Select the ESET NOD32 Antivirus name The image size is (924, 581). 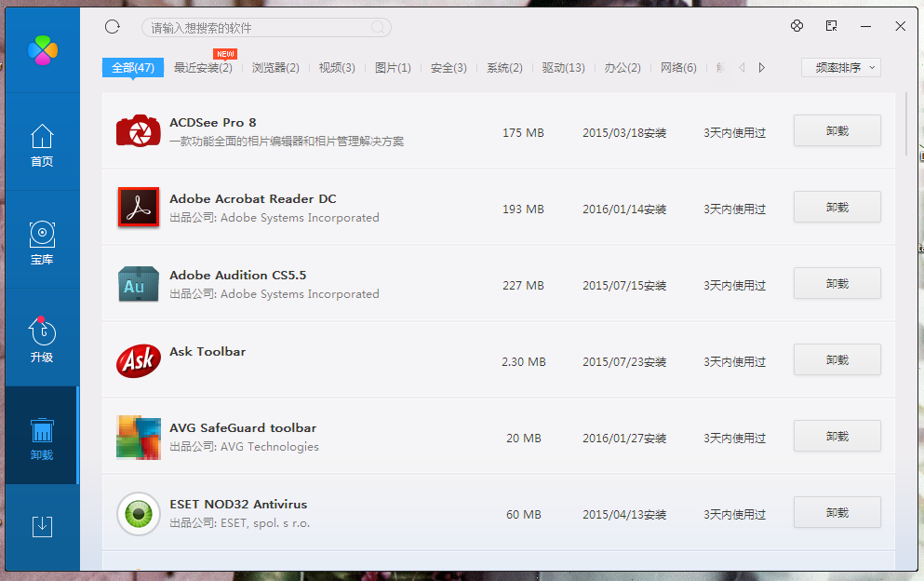tap(238, 505)
